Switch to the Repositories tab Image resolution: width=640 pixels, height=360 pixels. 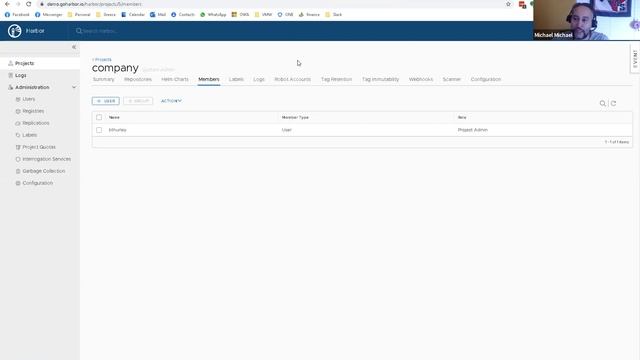(x=138, y=79)
